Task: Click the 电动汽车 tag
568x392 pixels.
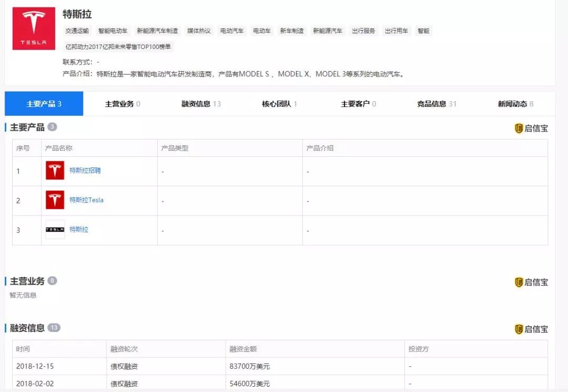Action: pos(232,31)
